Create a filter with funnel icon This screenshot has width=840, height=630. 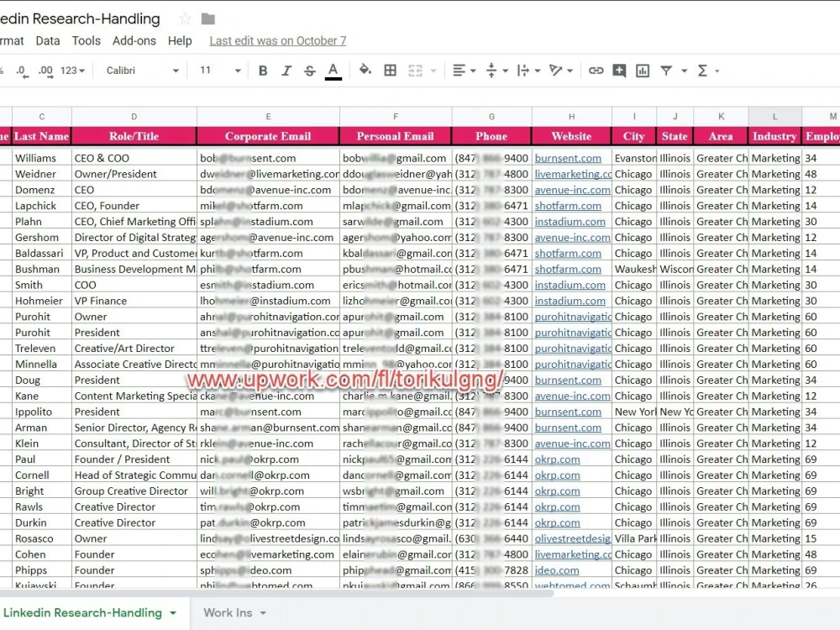(x=666, y=71)
